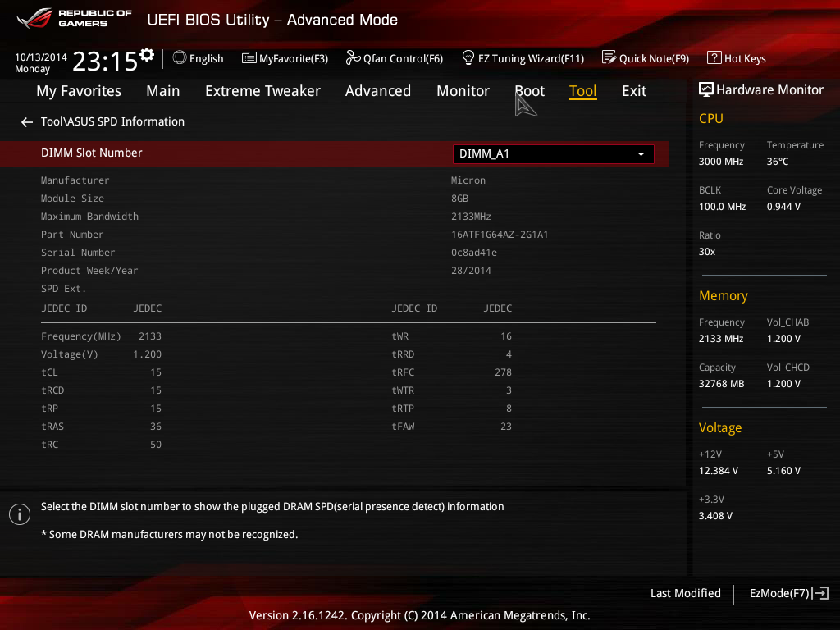This screenshot has height=630, width=840.
Task: Click serial number 0c8ad41e
Action: (x=474, y=253)
